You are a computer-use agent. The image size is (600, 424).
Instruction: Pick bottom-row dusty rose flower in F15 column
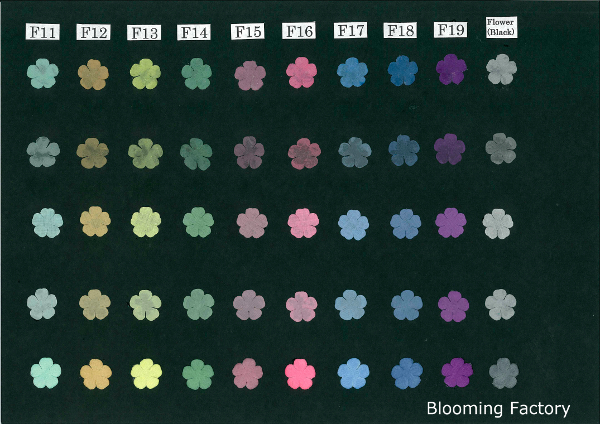[248, 374]
